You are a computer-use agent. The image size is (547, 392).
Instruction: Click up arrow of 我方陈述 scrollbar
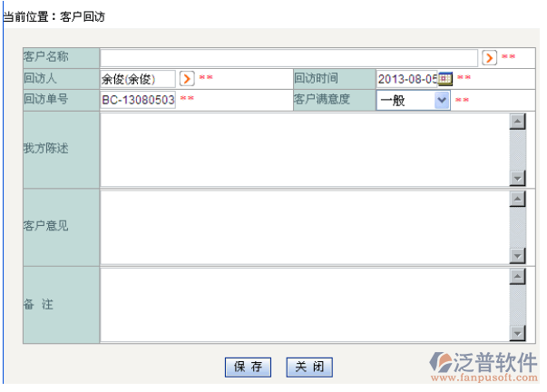tap(517, 122)
